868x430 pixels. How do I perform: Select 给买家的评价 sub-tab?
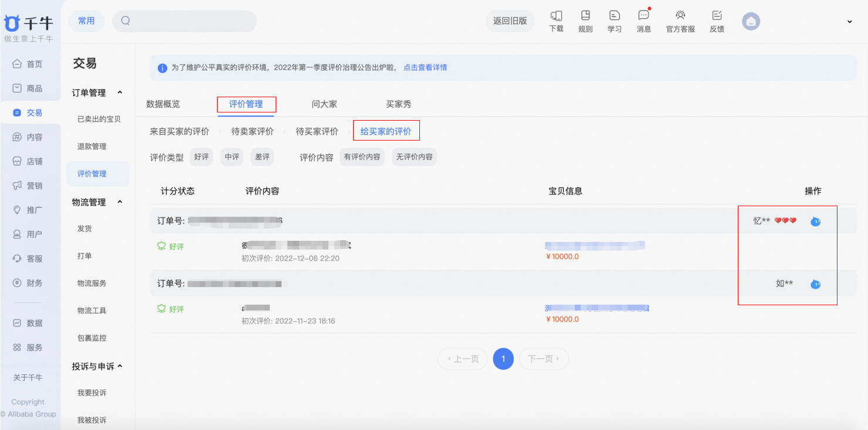[386, 131]
